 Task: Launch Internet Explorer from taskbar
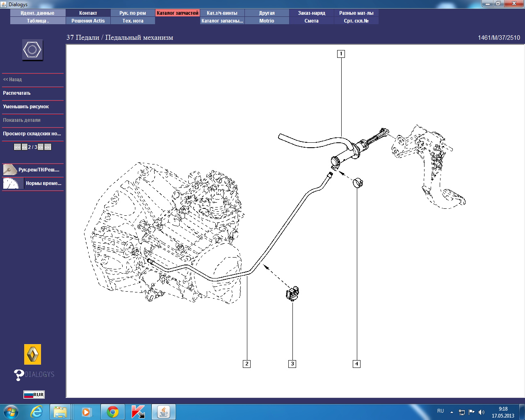click(37, 412)
